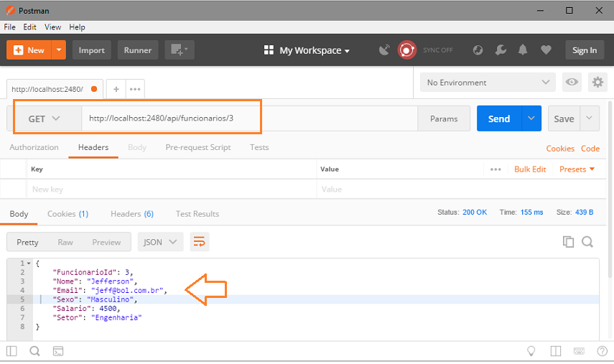
Task: Open headers table three-dots options
Action: pos(496,169)
